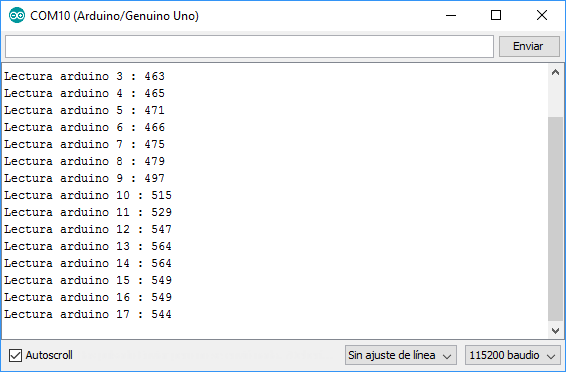
Task: Click the Arduino logo in title bar
Action: (17, 16)
